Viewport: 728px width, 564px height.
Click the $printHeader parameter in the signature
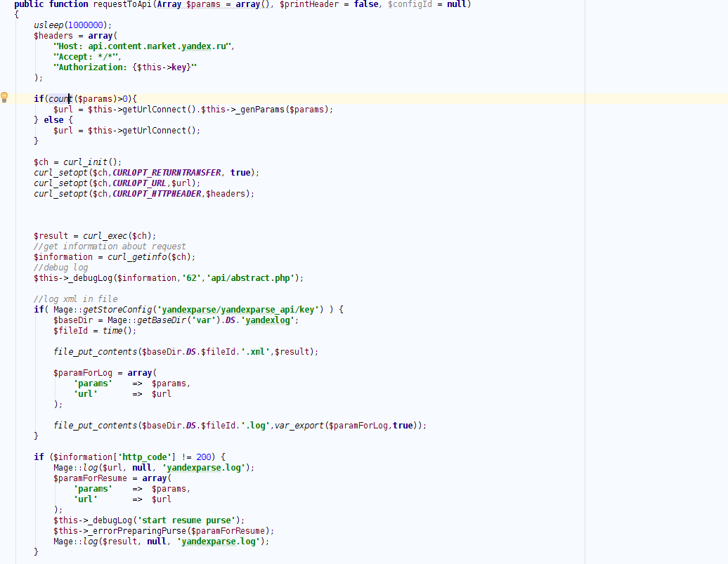(308, 4)
